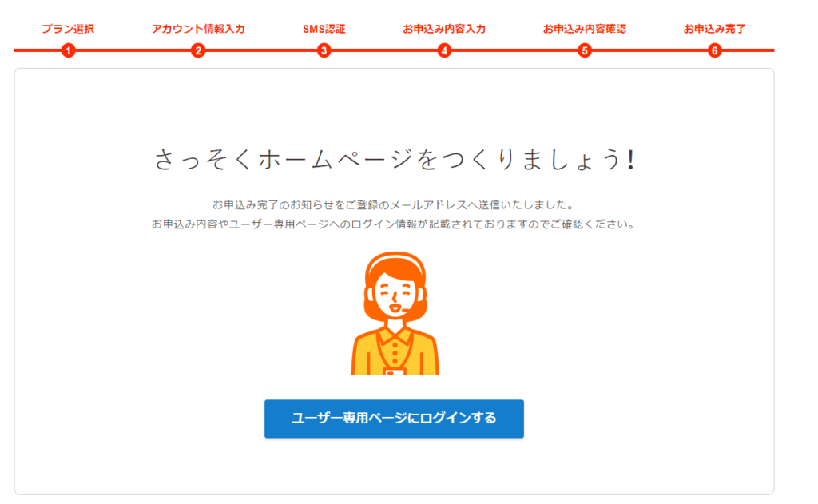Image resolution: width=818 pixels, height=504 pixels.
Task: Select the アカウント情報入力 step label
Action: click(198, 29)
